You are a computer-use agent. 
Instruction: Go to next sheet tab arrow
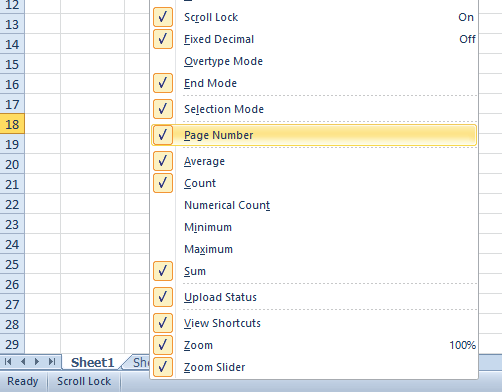pos(37,362)
